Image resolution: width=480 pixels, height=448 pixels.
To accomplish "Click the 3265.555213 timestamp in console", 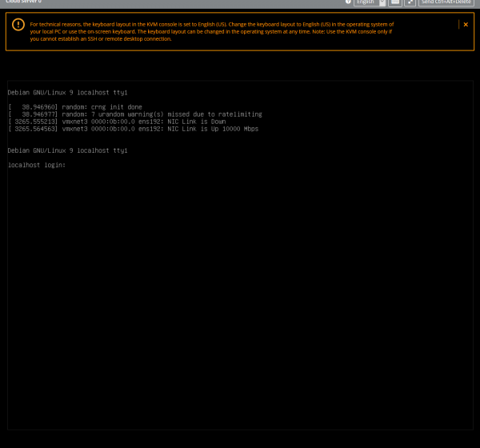I will (x=33, y=121).
